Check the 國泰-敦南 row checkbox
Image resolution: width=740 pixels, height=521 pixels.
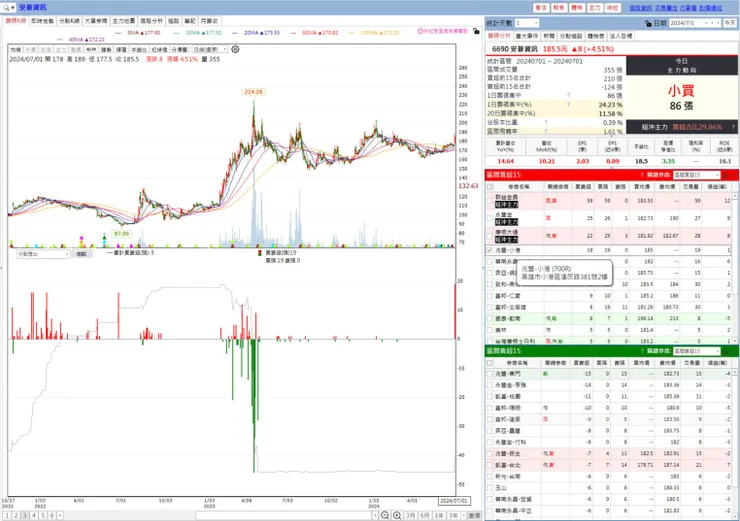click(490, 319)
